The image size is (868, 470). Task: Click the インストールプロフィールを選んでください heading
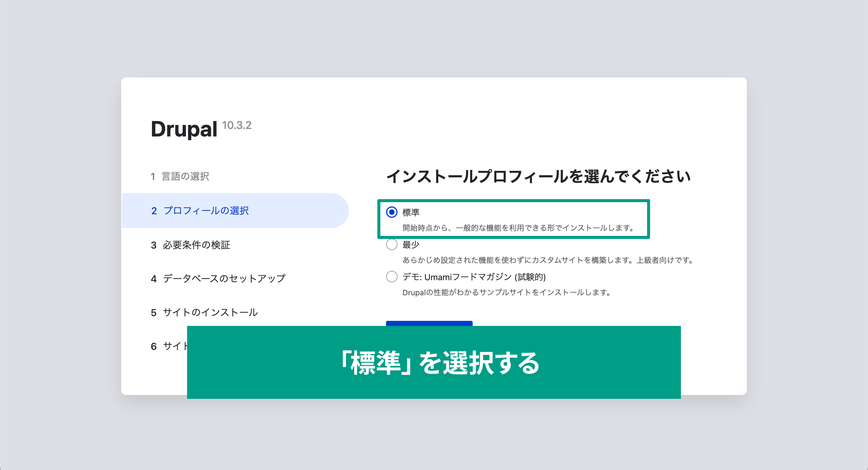tap(539, 176)
